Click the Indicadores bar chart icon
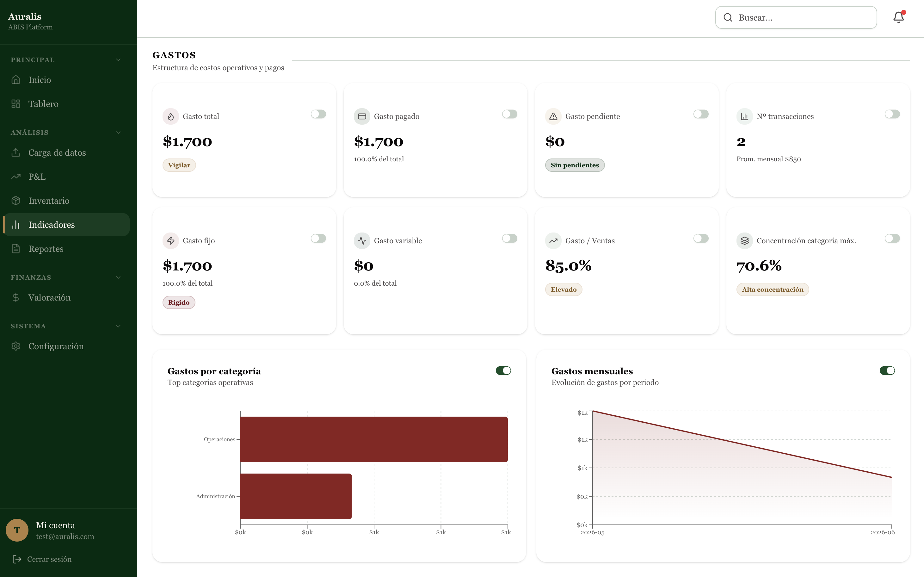The height and width of the screenshot is (577, 924). click(x=15, y=224)
